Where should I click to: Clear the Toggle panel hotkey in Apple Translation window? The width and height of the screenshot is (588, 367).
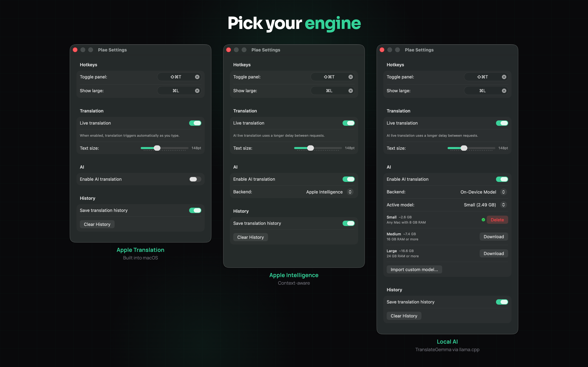197,77
